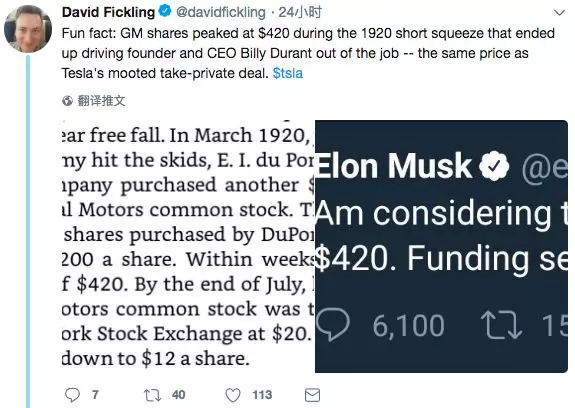This screenshot has height=408, width=575.
Task: Open the 24小时 tweet timestamp
Action: point(300,12)
